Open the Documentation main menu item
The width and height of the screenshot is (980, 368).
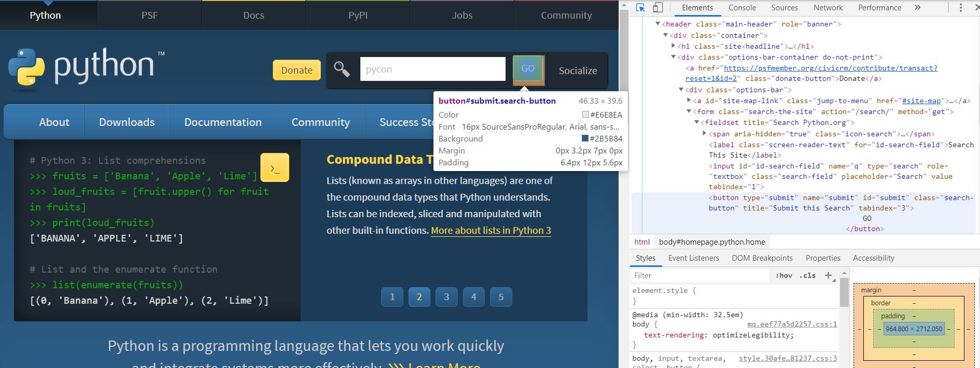click(x=223, y=122)
